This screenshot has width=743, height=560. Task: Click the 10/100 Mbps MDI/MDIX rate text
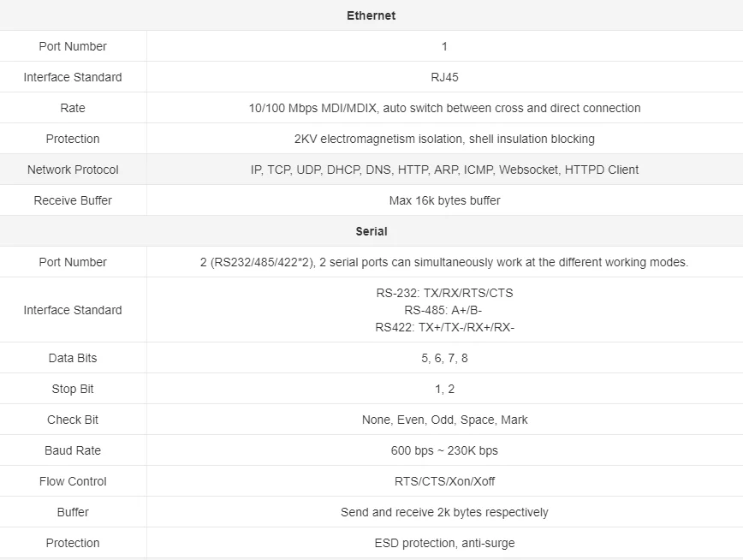(x=444, y=108)
